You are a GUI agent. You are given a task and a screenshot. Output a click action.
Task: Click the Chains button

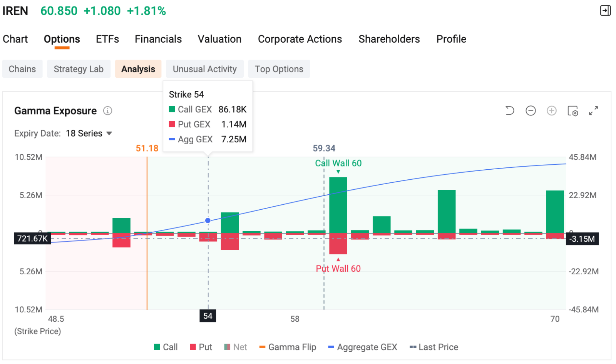[22, 69]
